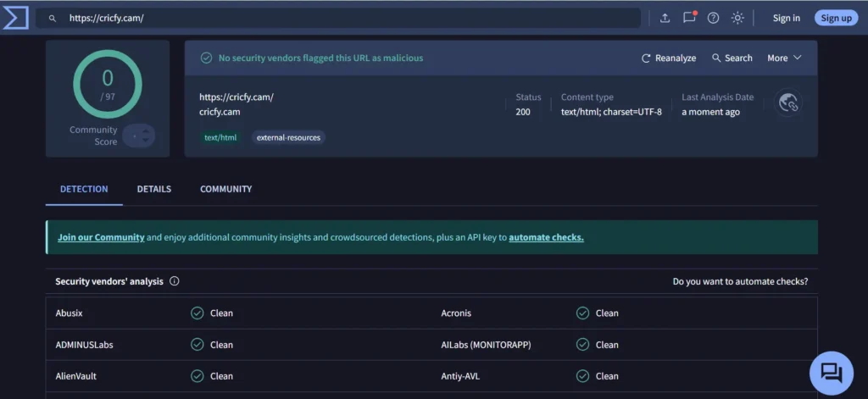
Task: Open the Join our Community link
Action: click(102, 237)
